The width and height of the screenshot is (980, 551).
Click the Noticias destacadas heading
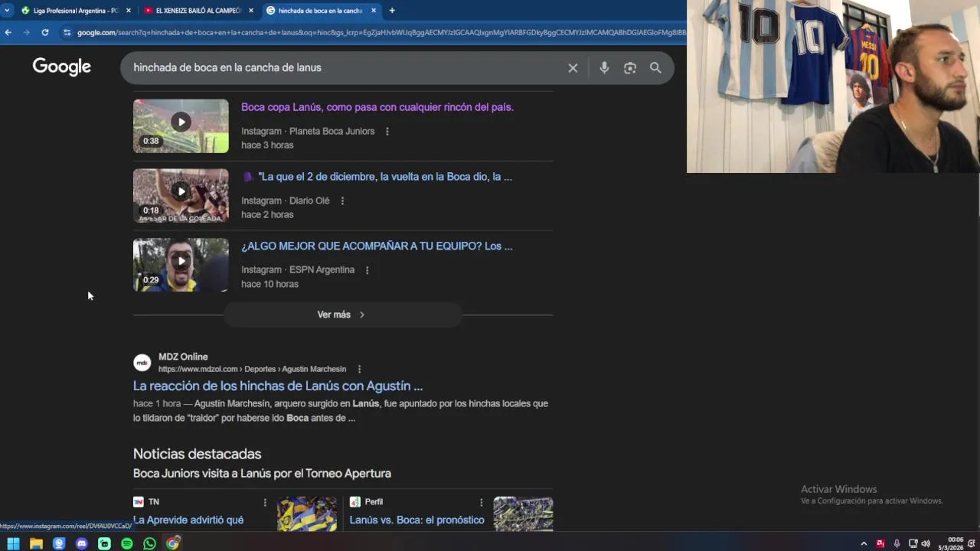tap(197, 454)
